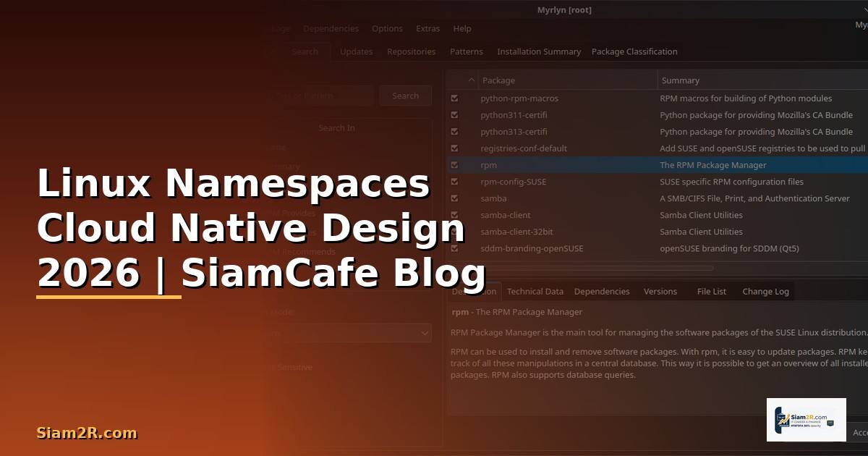Open the File List details tab
The height and width of the screenshot is (456, 868).
point(712,292)
